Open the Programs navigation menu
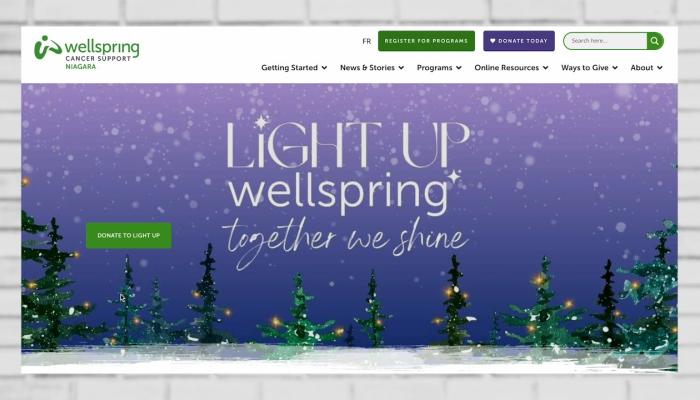Viewport: 700px width, 400px height. tap(434, 67)
